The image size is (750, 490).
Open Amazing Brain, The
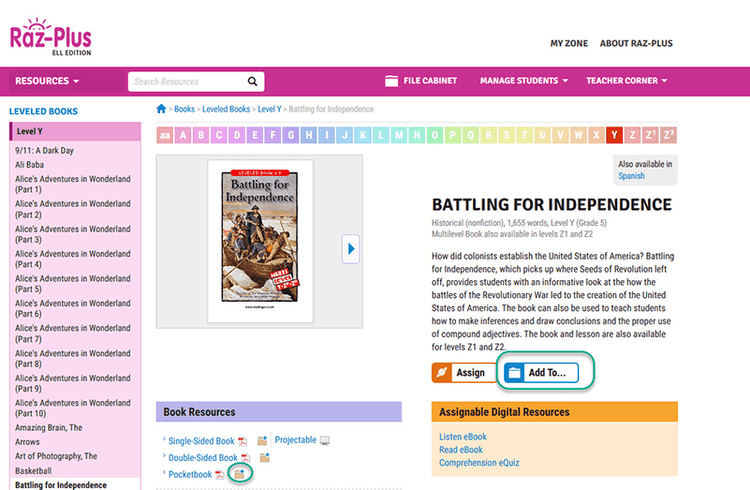point(49,428)
